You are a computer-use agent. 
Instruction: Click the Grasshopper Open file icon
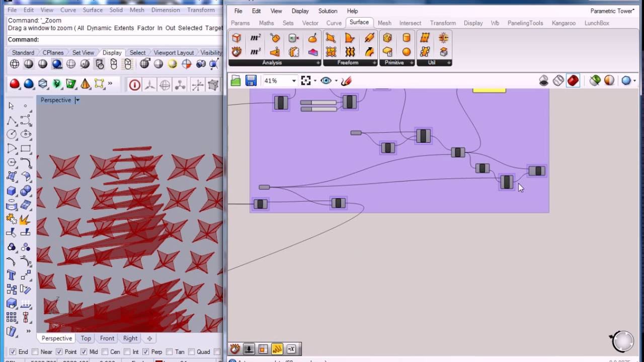236,80
